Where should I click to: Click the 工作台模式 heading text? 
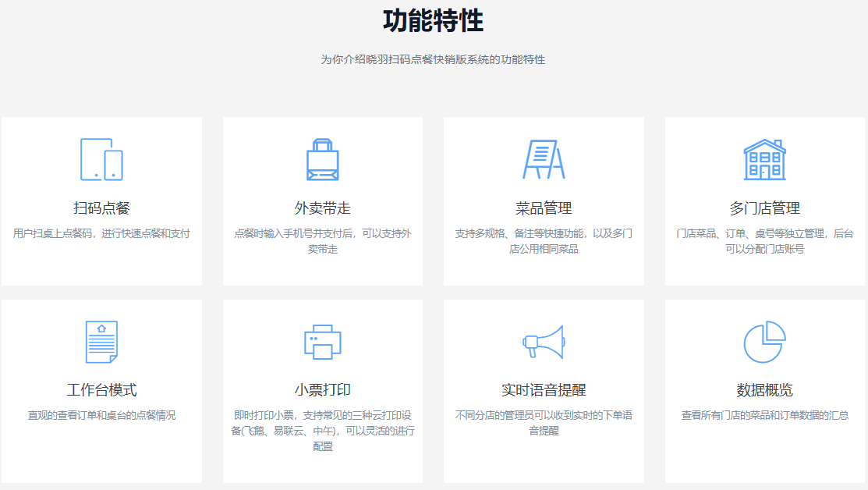point(101,390)
